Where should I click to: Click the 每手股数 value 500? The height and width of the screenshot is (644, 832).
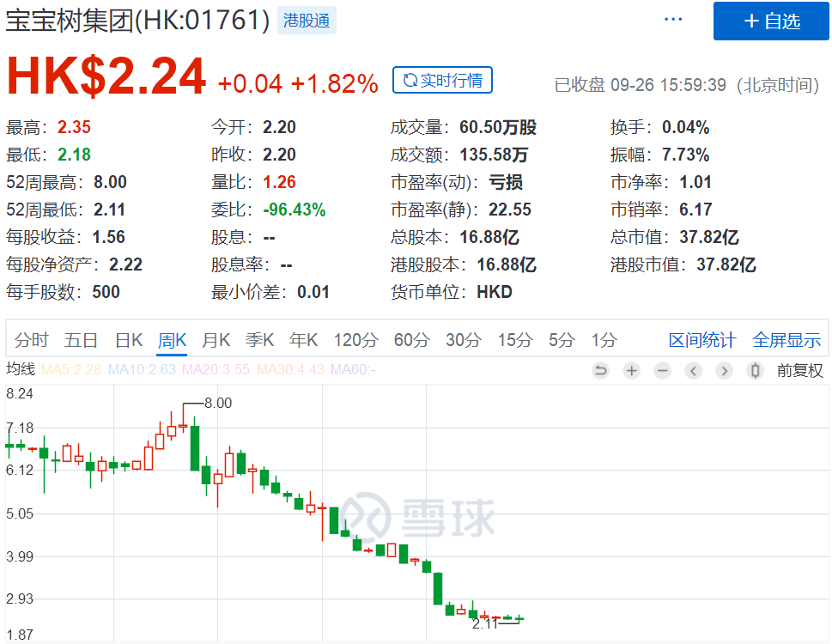point(106,292)
